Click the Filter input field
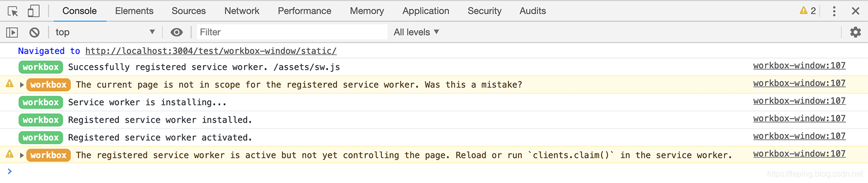Image resolution: width=868 pixels, height=183 pixels. [x=292, y=32]
